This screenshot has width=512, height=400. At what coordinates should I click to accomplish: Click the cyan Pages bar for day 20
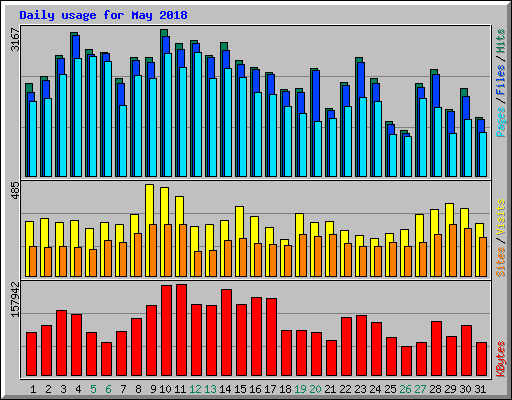pos(318,149)
